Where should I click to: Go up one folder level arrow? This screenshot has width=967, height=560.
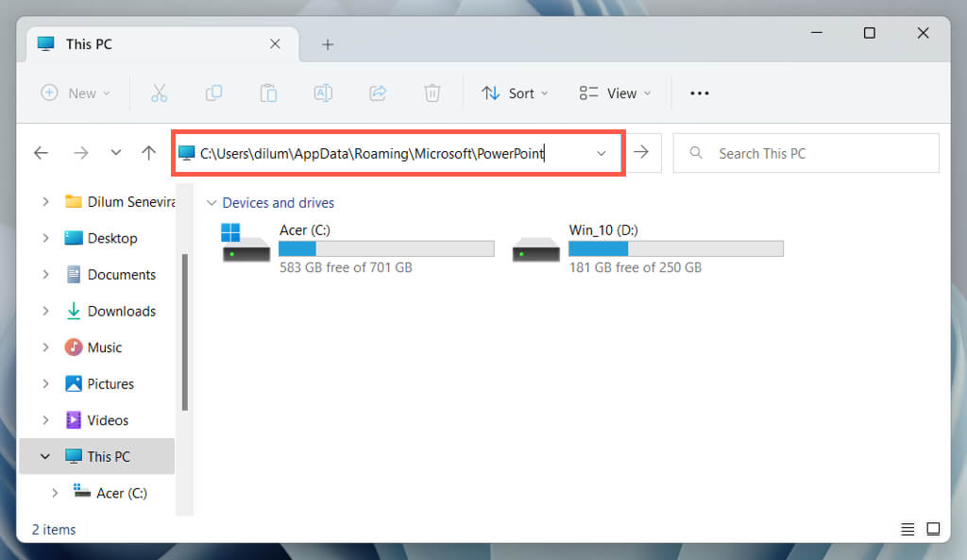pos(148,152)
